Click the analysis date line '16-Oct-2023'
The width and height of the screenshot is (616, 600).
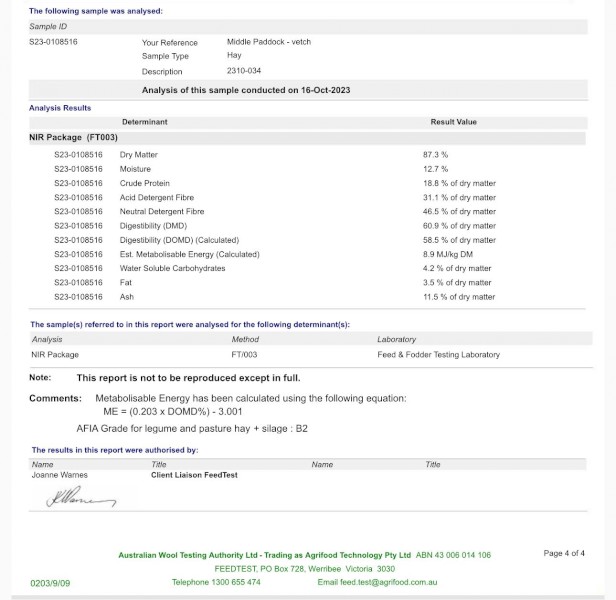click(246, 90)
